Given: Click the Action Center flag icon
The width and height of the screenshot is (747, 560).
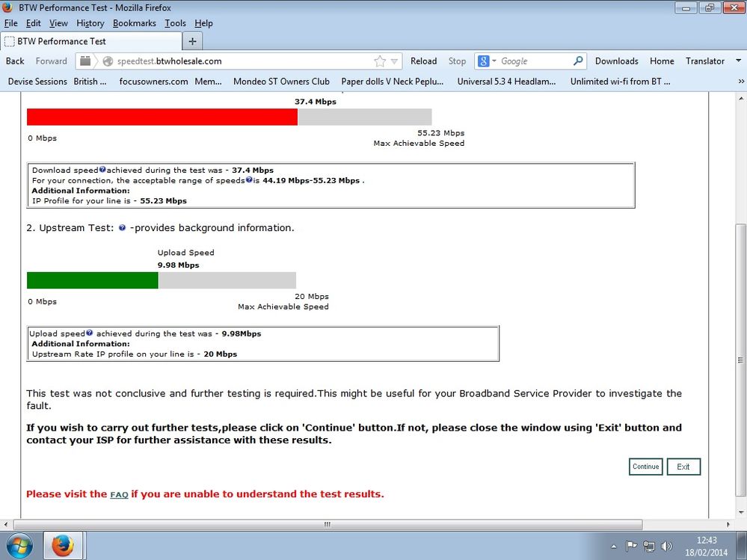Looking at the screenshot, I should point(631,547).
